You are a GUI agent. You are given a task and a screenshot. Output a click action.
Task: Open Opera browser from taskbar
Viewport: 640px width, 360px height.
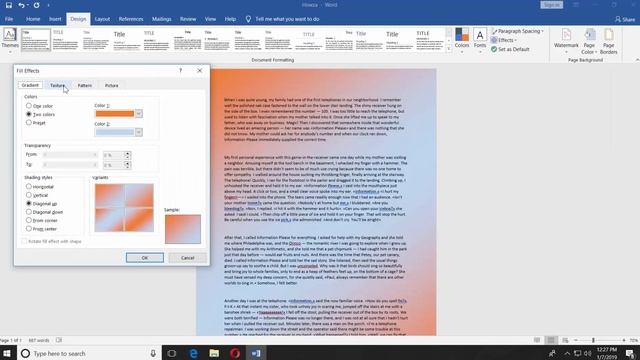point(235,353)
